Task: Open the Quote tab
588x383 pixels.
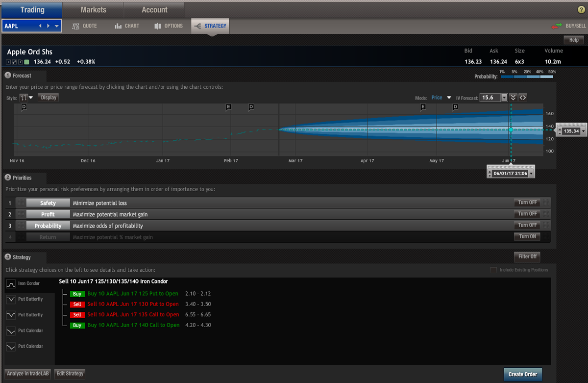Action: [x=84, y=26]
